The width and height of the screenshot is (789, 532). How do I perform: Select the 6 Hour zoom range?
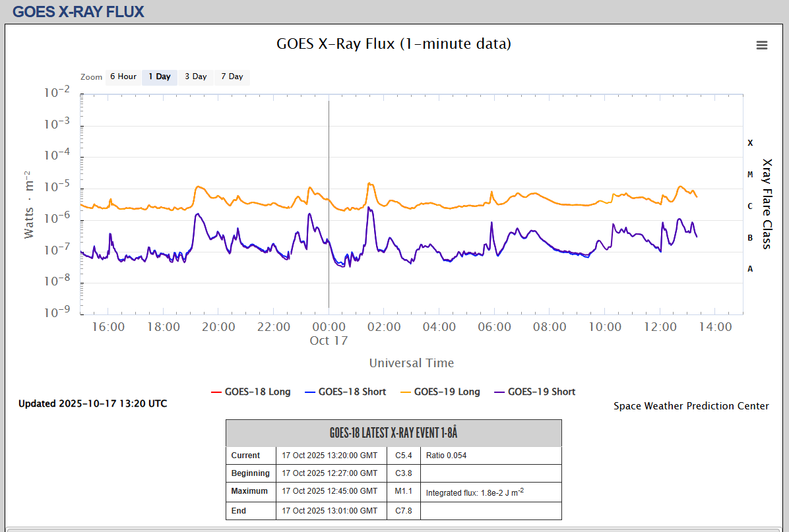click(123, 76)
